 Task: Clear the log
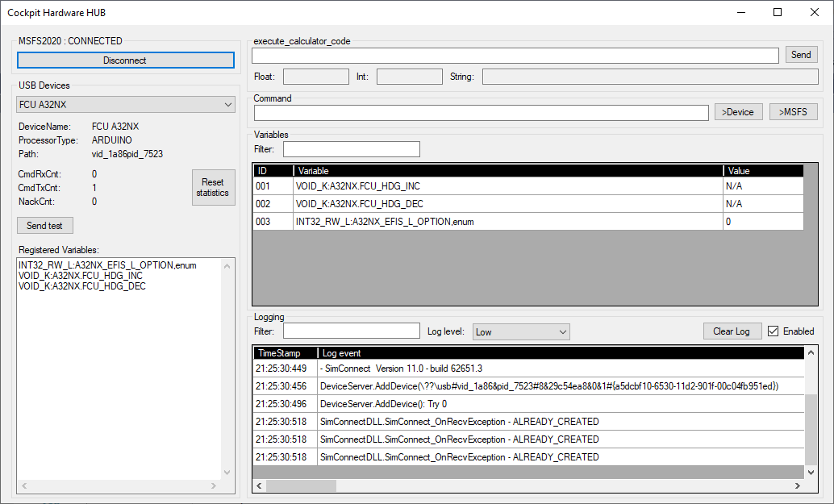(x=732, y=331)
